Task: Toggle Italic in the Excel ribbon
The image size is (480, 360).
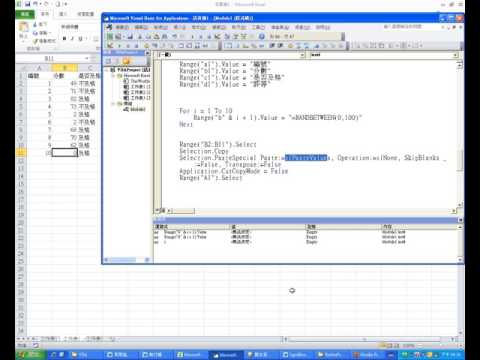Action: [x=72, y=39]
